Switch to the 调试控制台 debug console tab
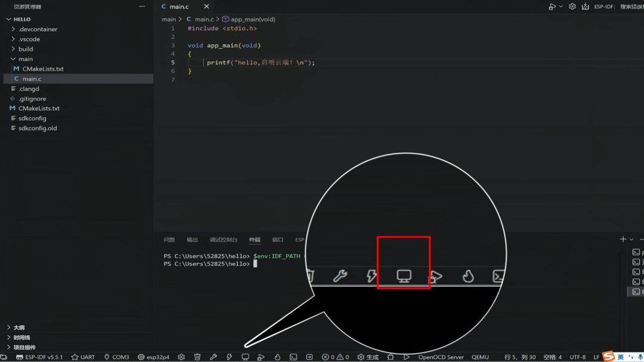This screenshot has height=362, width=644. coord(224,240)
